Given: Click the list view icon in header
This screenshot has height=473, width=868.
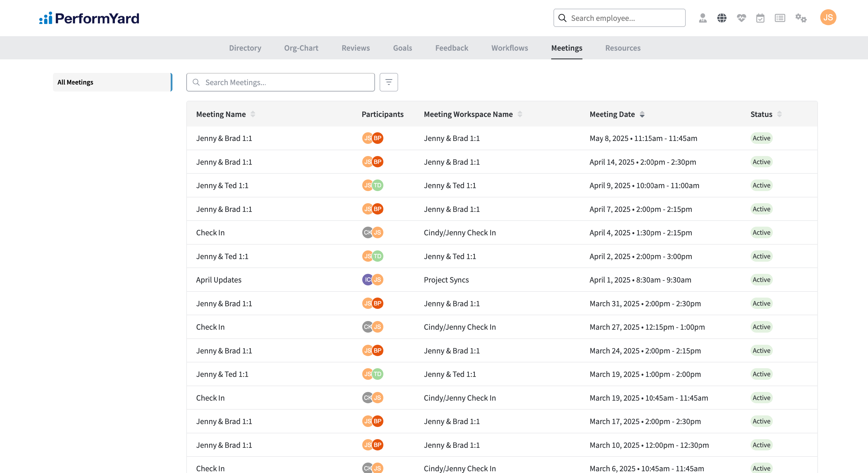Looking at the screenshot, I should (x=780, y=18).
